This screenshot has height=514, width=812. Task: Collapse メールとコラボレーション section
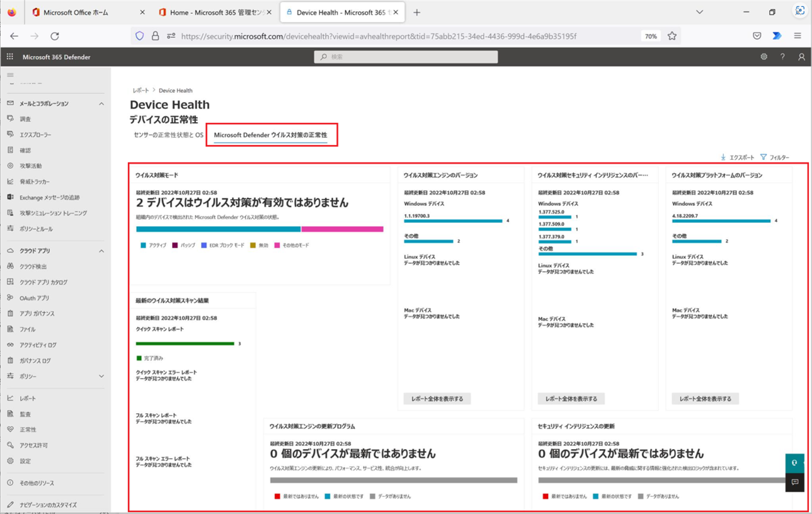pyautogui.click(x=101, y=103)
